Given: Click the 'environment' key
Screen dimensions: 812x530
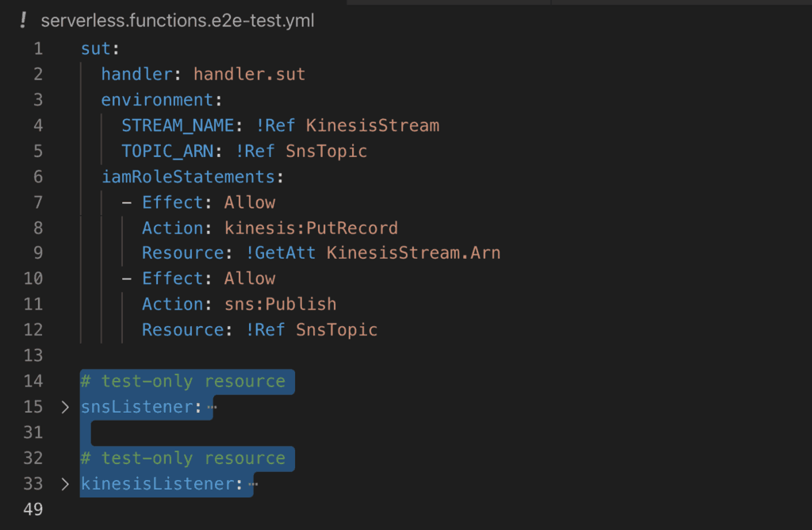Looking at the screenshot, I should (x=157, y=100).
